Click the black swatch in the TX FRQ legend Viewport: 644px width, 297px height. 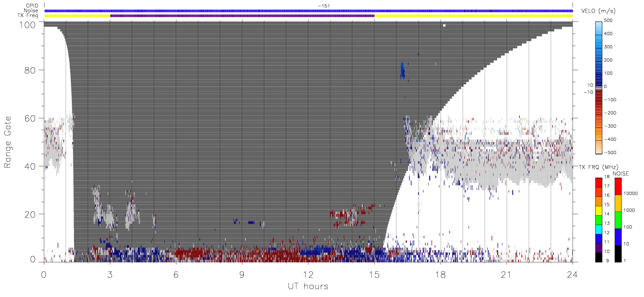[598, 257]
